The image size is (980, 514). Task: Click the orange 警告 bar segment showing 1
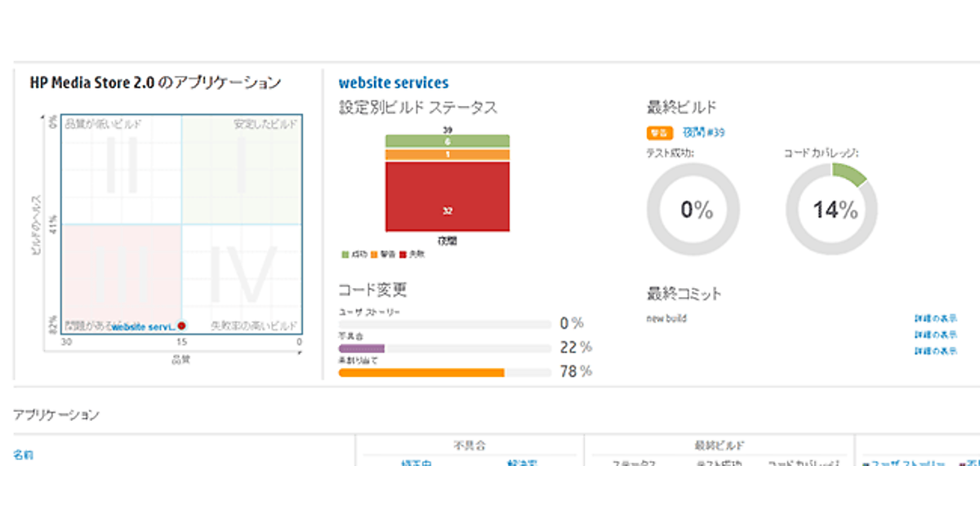pos(448,154)
